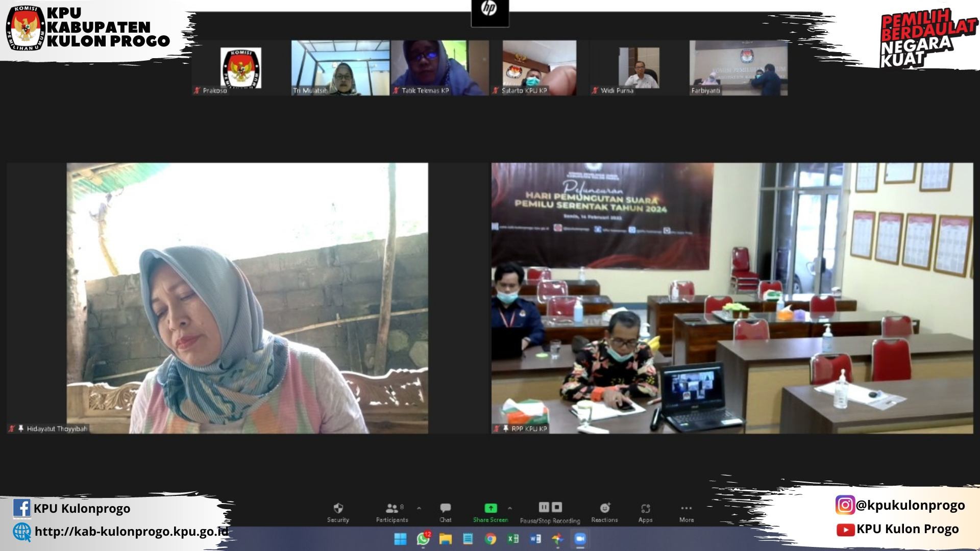This screenshot has width=980, height=551.
Task: Click the green Share Screen button
Action: point(490,509)
